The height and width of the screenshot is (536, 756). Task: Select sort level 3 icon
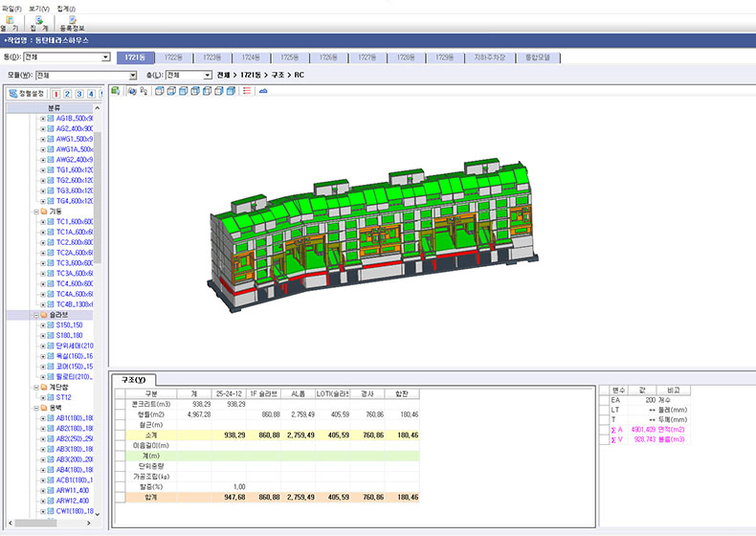[x=79, y=94]
